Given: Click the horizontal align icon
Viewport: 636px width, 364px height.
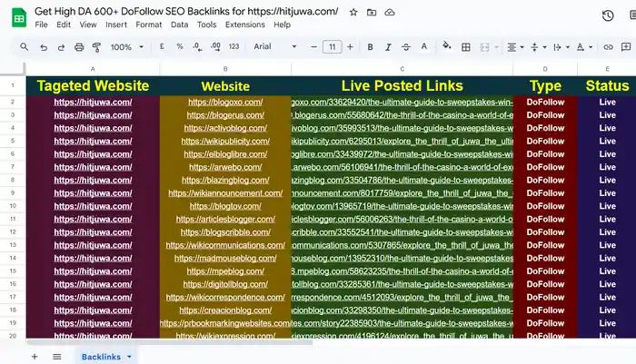Looking at the screenshot, I should [512, 47].
